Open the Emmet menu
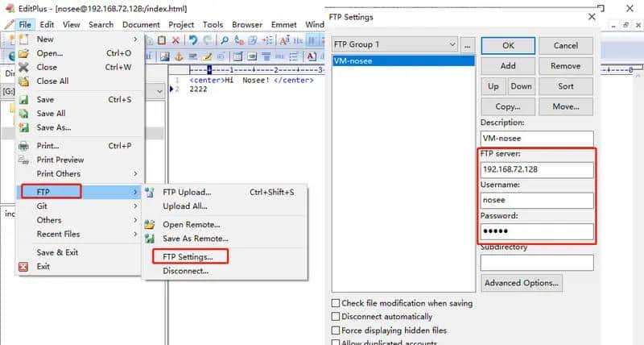This screenshot has height=345, width=644. click(x=284, y=25)
